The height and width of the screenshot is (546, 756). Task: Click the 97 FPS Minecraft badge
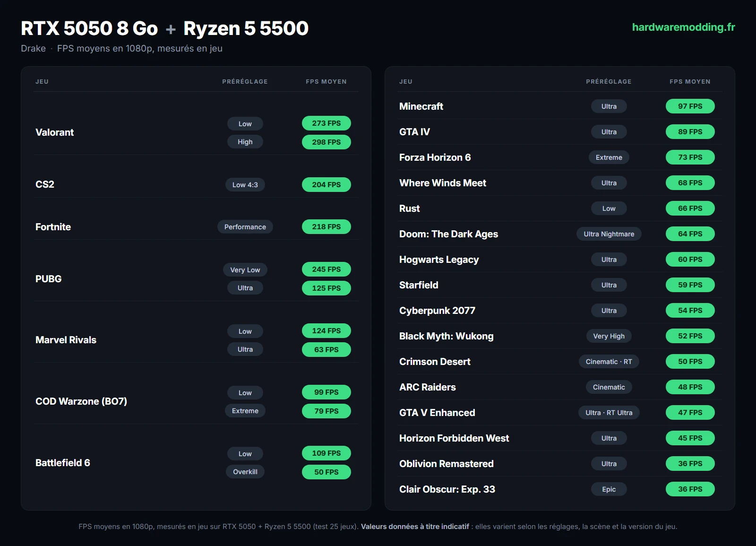point(690,106)
